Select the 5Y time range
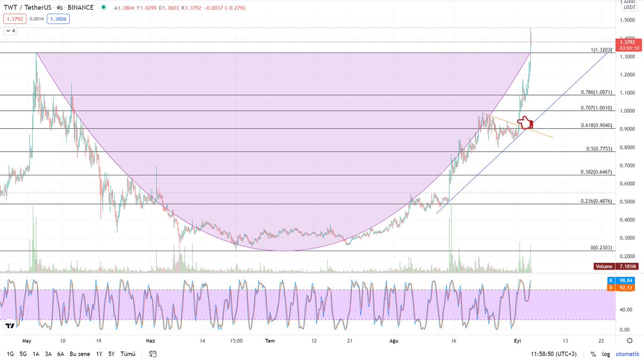Image resolution: width=644 pixels, height=362 pixels. (111, 354)
